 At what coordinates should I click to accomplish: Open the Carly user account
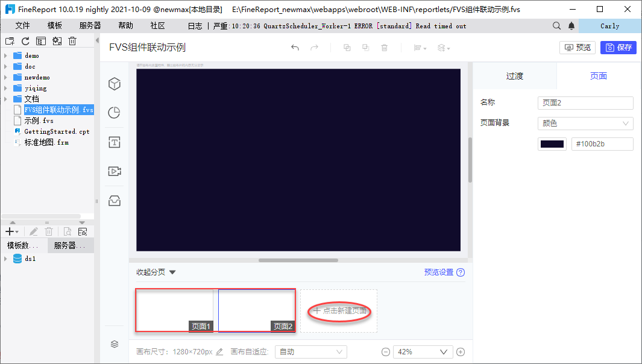click(609, 26)
